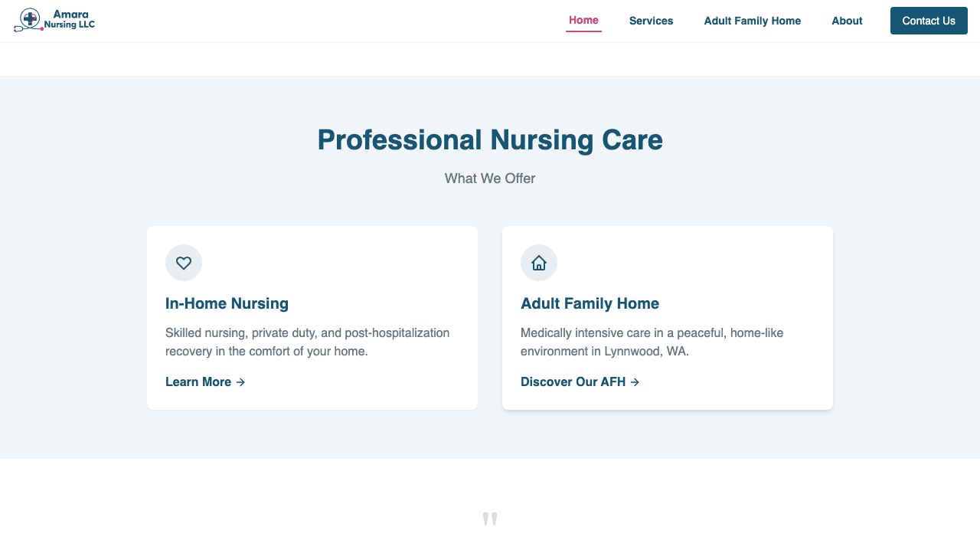Open the Services page from the navbar

click(651, 21)
